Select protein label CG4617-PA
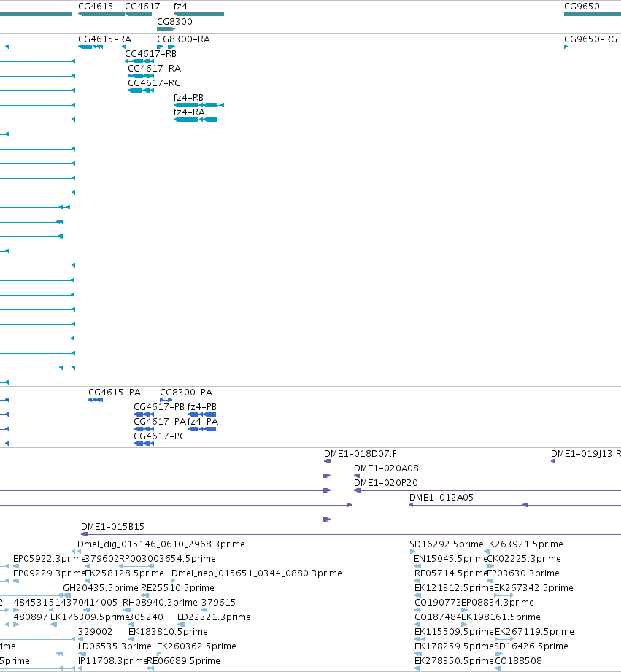Image resolution: width=621 pixels, height=672 pixels. coord(160,422)
